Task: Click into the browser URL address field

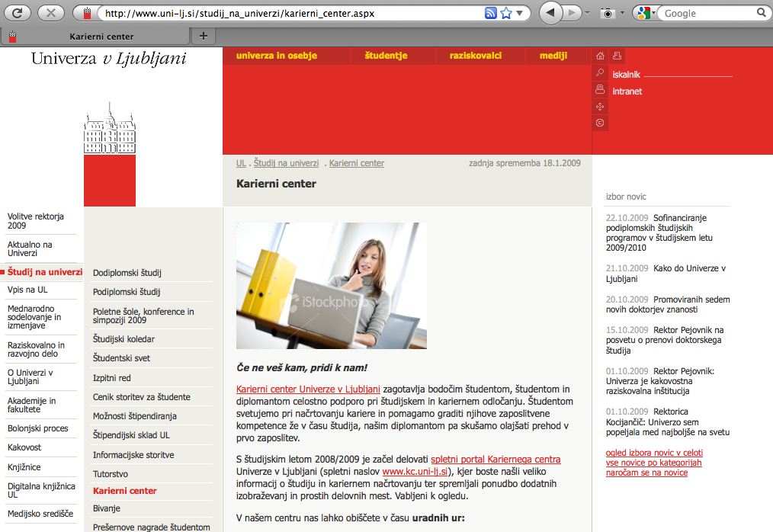Action: coord(291,13)
